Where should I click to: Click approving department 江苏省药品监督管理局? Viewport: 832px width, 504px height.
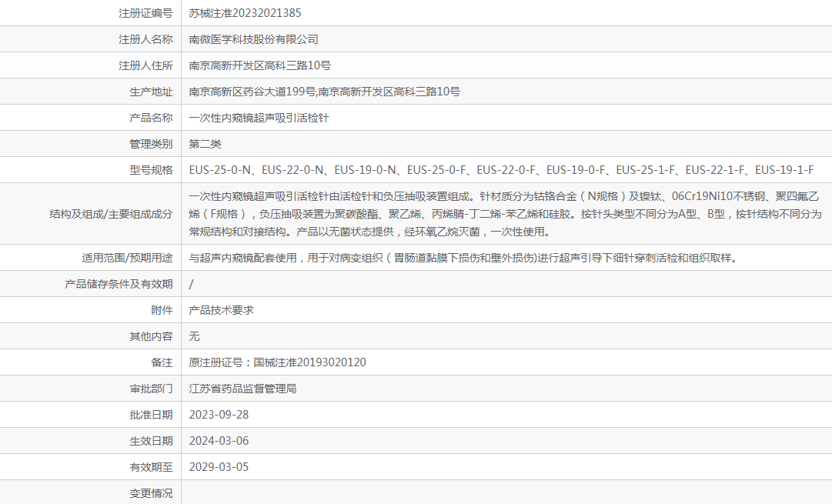click(x=242, y=389)
